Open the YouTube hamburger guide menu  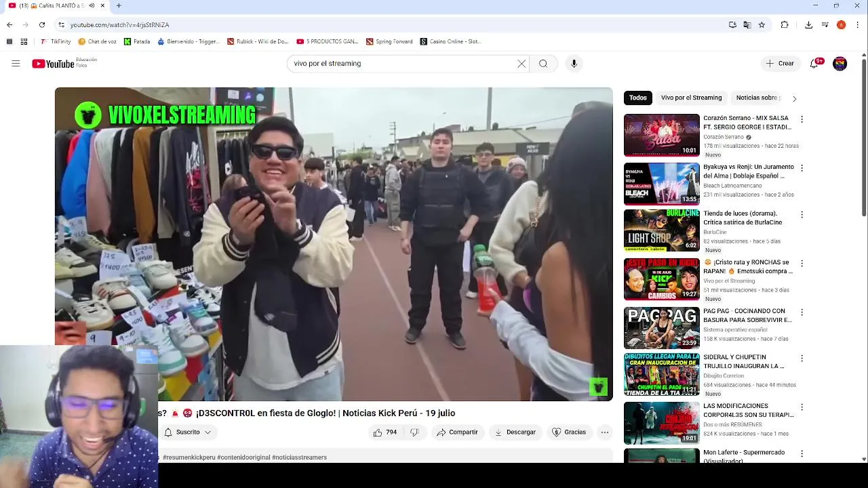click(x=16, y=64)
